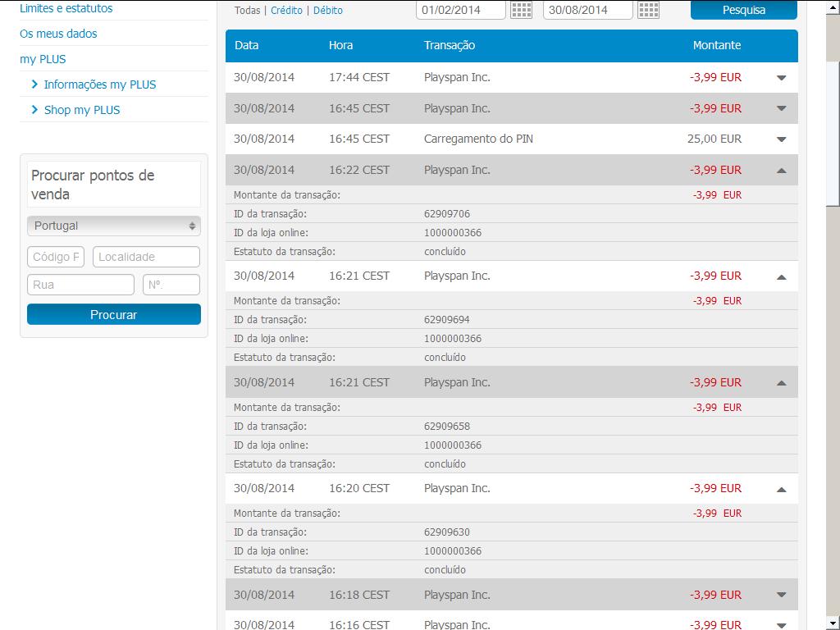Collapse the 16:20 CEST Playspan transaction details
The image size is (840, 630).
[781, 489]
